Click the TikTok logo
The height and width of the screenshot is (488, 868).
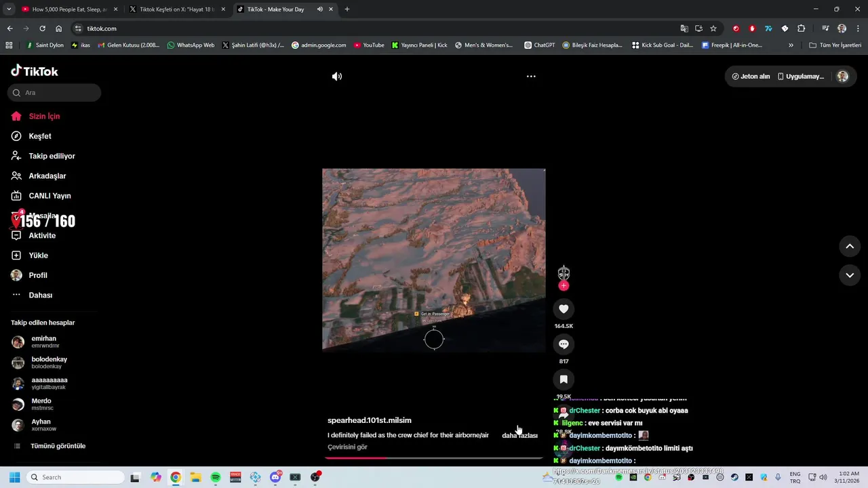pos(35,71)
